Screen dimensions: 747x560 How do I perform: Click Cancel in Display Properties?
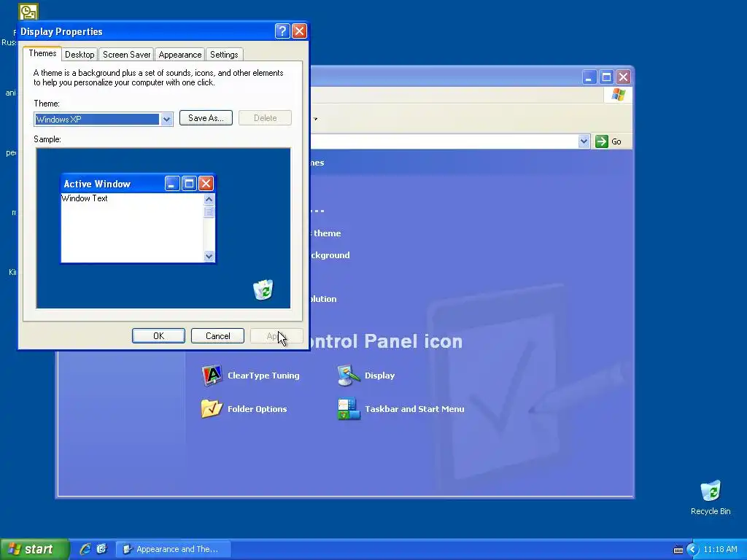point(217,335)
